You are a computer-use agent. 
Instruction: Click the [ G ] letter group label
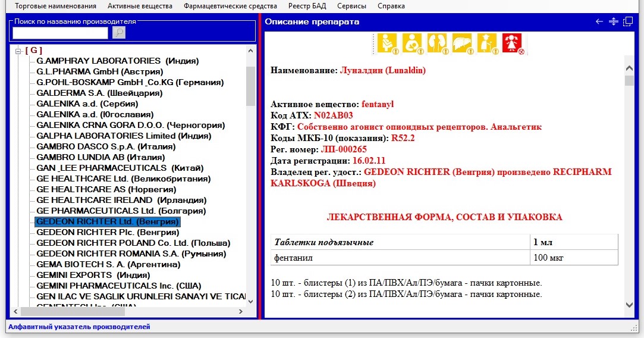coord(34,51)
